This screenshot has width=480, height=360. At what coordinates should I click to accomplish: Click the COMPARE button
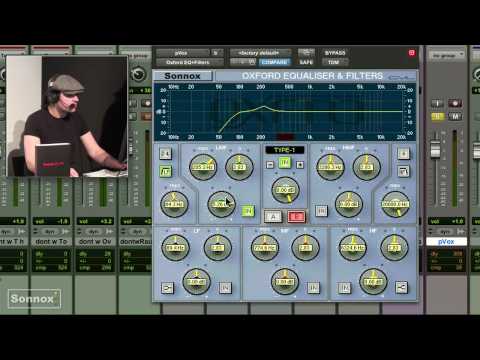point(274,62)
